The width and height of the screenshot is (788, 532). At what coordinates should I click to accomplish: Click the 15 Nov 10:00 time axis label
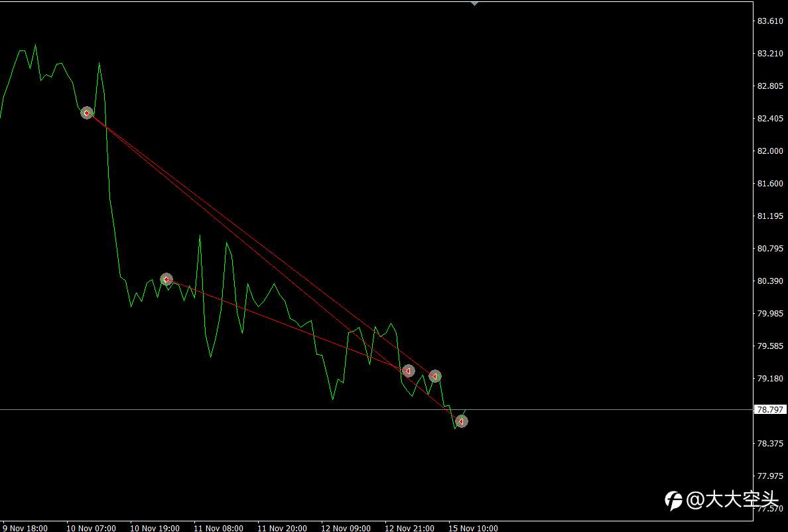pos(473,528)
